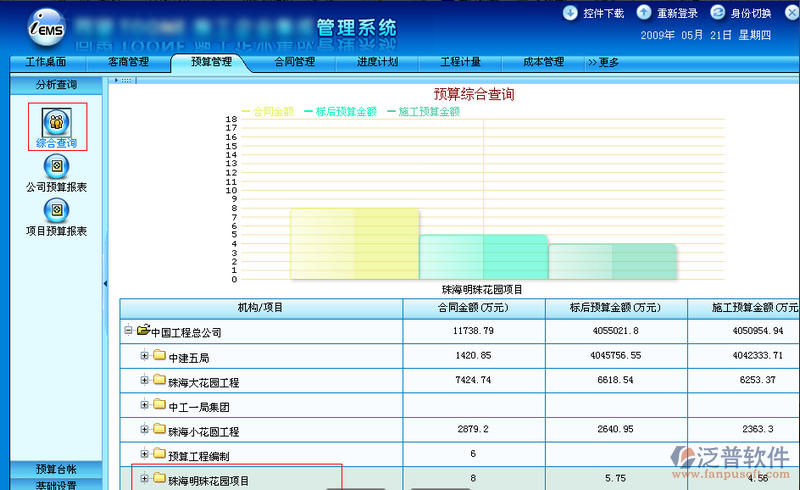The height and width of the screenshot is (490, 800).
Task: Click the 控件下载 download icon
Action: 570,13
